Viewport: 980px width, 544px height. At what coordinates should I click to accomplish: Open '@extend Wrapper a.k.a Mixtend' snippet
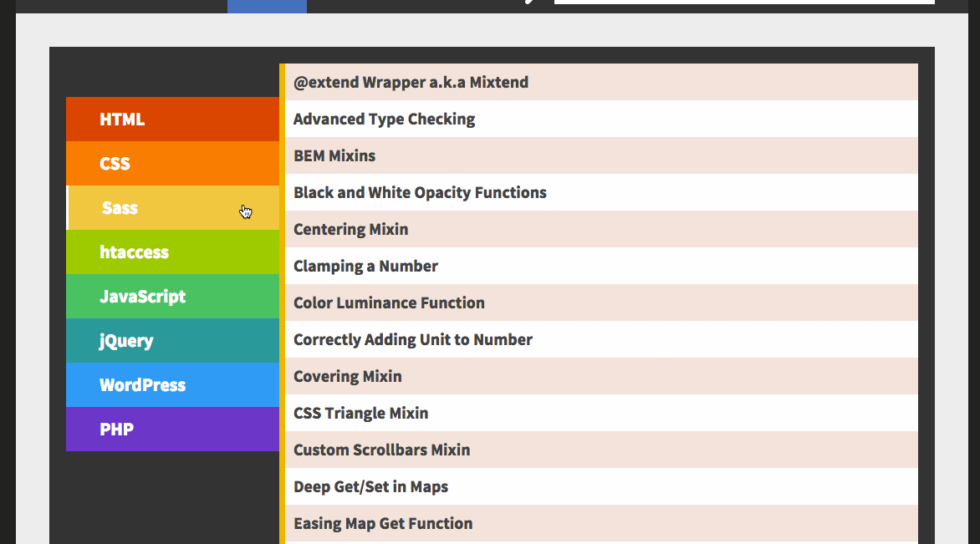point(601,82)
